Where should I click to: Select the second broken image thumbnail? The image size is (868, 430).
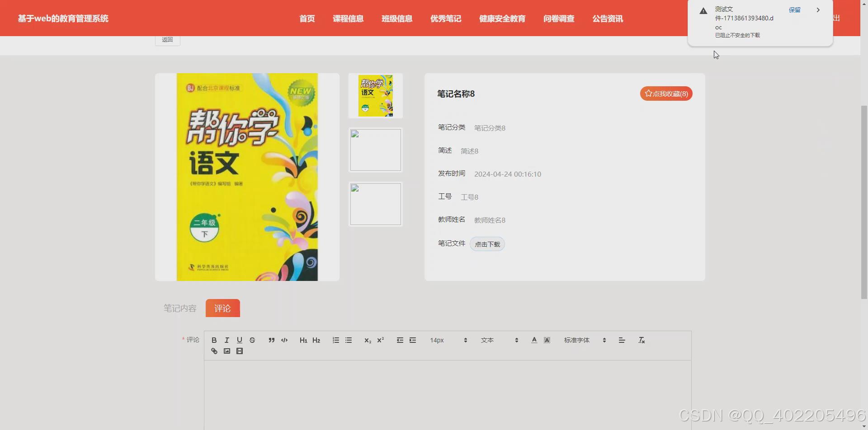(x=375, y=150)
